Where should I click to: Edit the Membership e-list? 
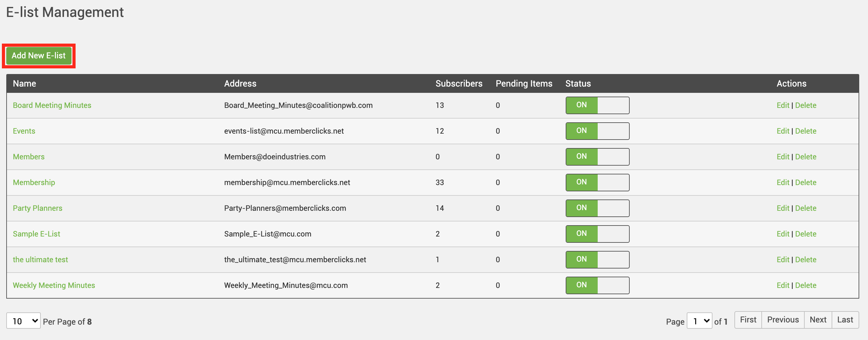[x=783, y=182]
